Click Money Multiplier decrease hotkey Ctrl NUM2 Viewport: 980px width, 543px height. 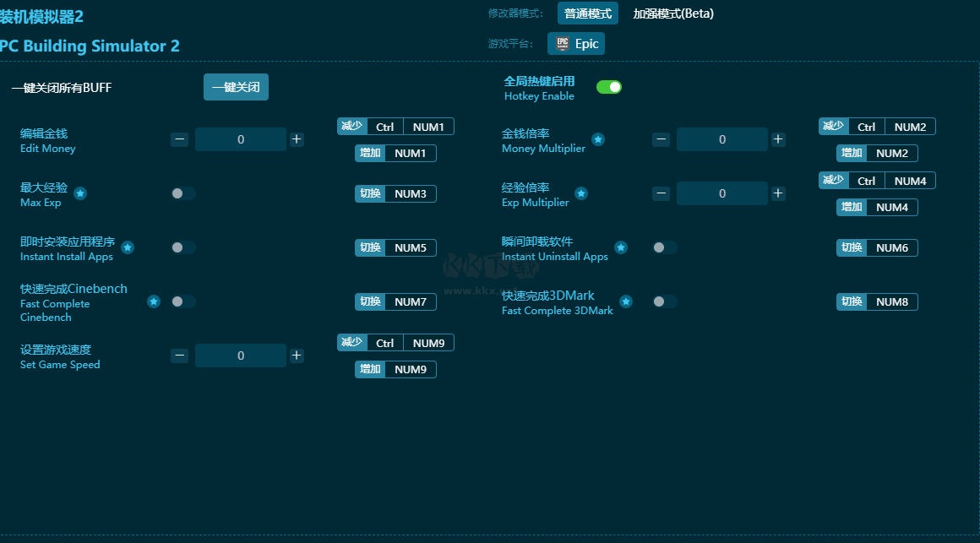tap(877, 127)
